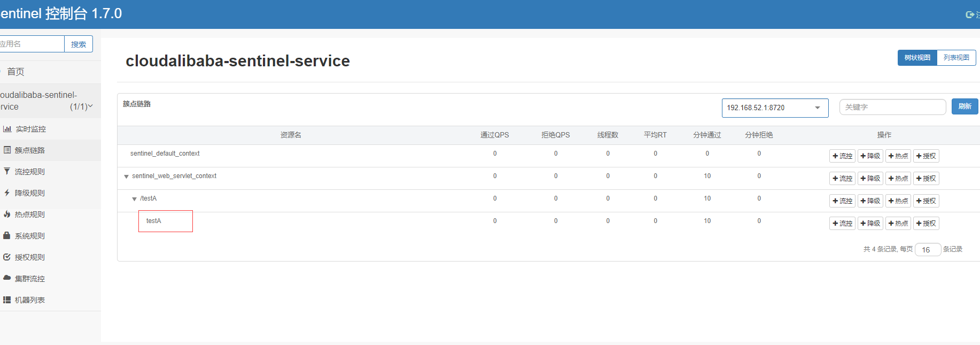980x345 pixels.
Task: Click the 授权规则 check icon
Action: 7,257
